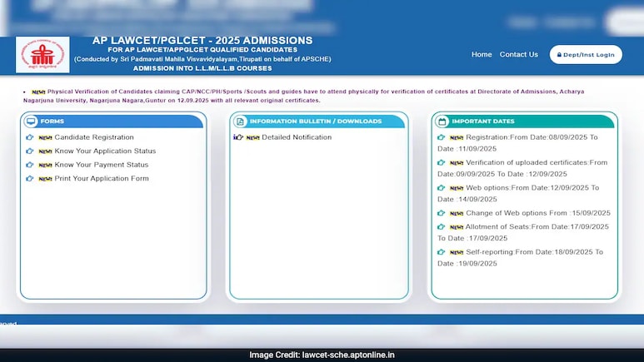This screenshot has width=644, height=362.
Task: Select the Verification of uploaded certificates date entry
Action: pyautogui.click(x=522, y=168)
